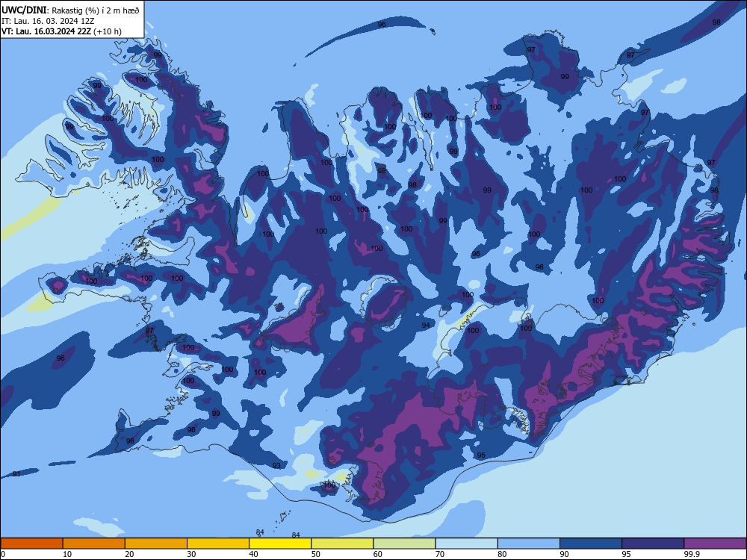Select the orange 10–20 legend swatch
The width and height of the screenshot is (747, 560).
[94, 544]
